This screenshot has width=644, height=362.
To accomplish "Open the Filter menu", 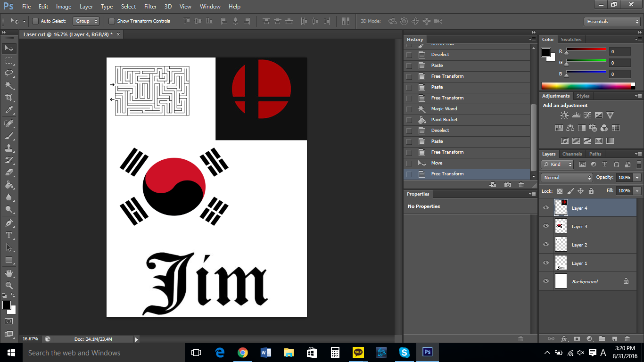I will pos(150,7).
